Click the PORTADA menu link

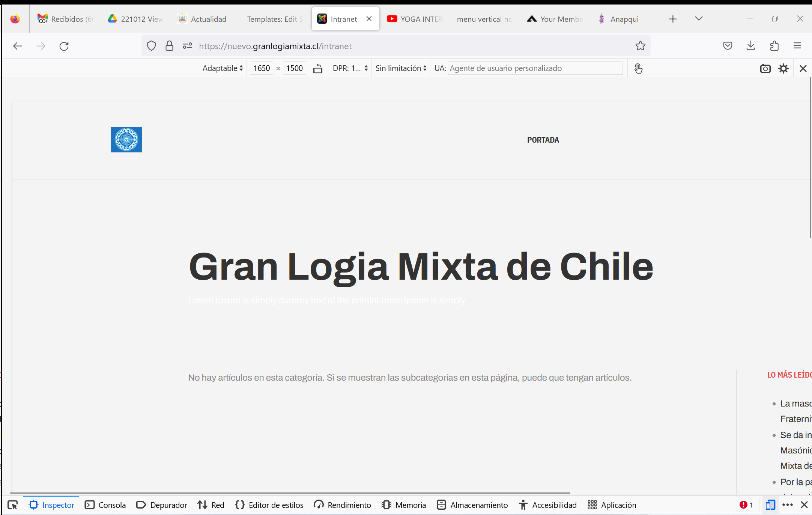pyautogui.click(x=543, y=140)
